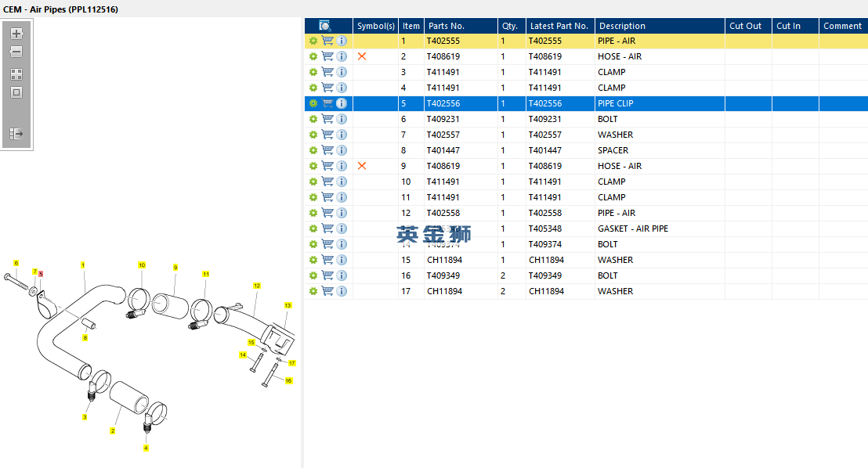Add GASKET - AIR PIPE to cart

[x=327, y=229]
